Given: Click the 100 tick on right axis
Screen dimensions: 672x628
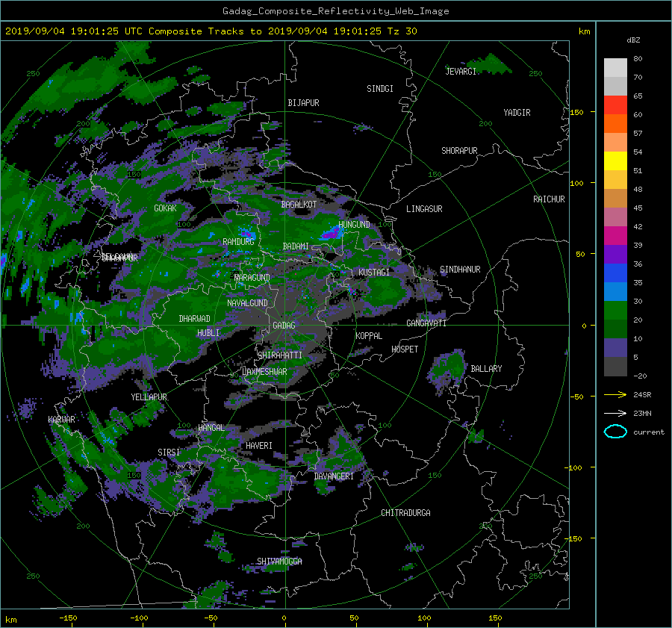Looking at the screenshot, I should pos(577,184).
